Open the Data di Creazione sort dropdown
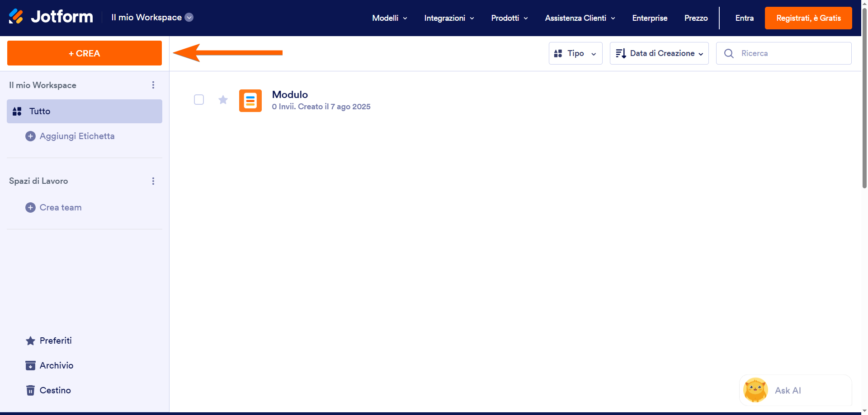Screen dimensions: 868x415 pos(659,53)
